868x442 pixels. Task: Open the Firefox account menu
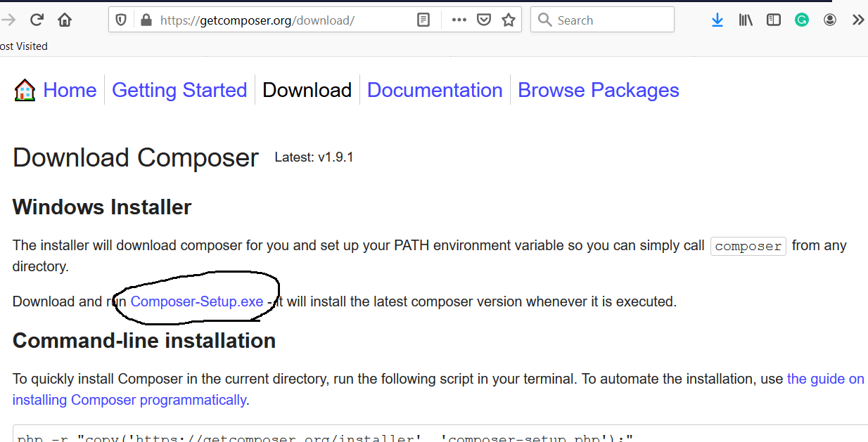[830, 19]
